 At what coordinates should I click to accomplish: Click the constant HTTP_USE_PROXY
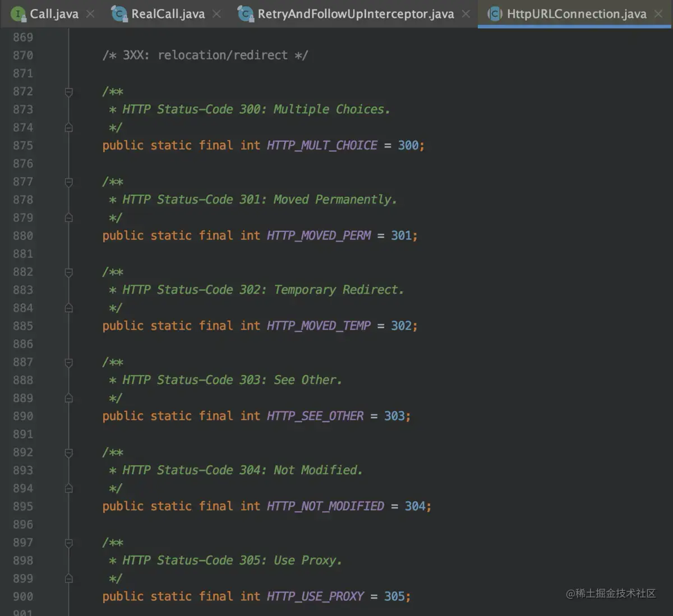pos(315,596)
